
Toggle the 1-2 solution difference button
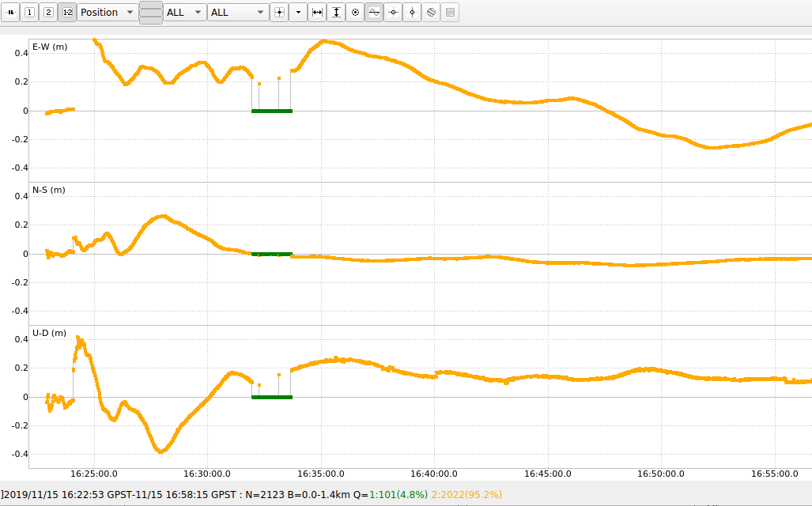tap(67, 13)
